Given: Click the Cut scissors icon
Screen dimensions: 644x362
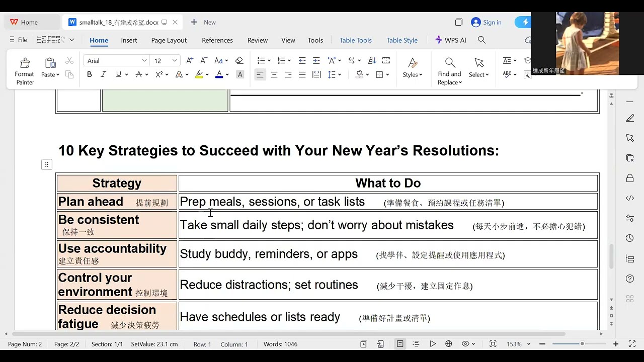Looking at the screenshot, I should pyautogui.click(x=69, y=61).
